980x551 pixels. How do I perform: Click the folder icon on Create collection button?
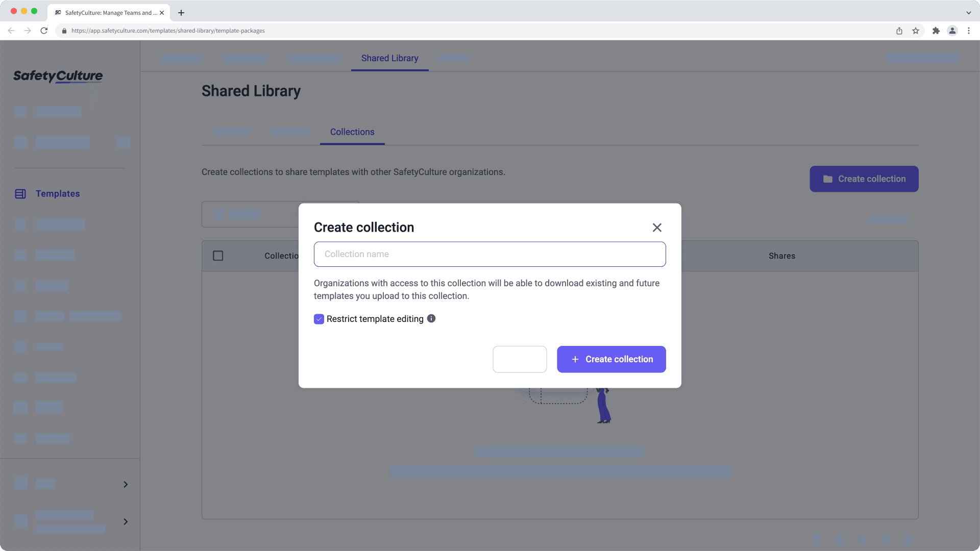827,179
